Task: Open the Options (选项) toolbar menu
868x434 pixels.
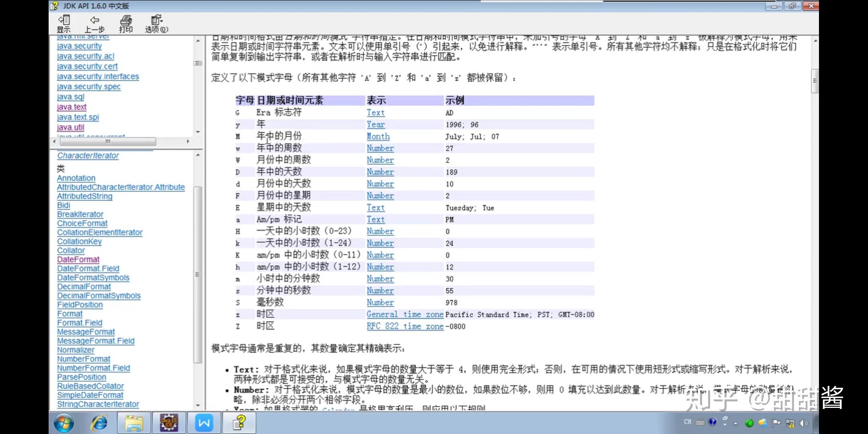Action: point(156,24)
